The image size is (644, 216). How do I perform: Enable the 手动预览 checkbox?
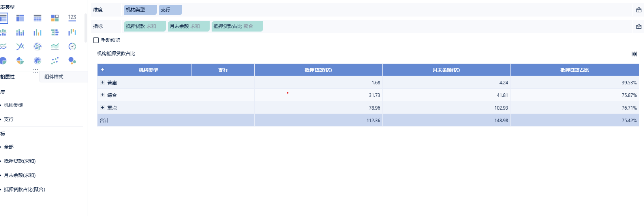(96, 40)
